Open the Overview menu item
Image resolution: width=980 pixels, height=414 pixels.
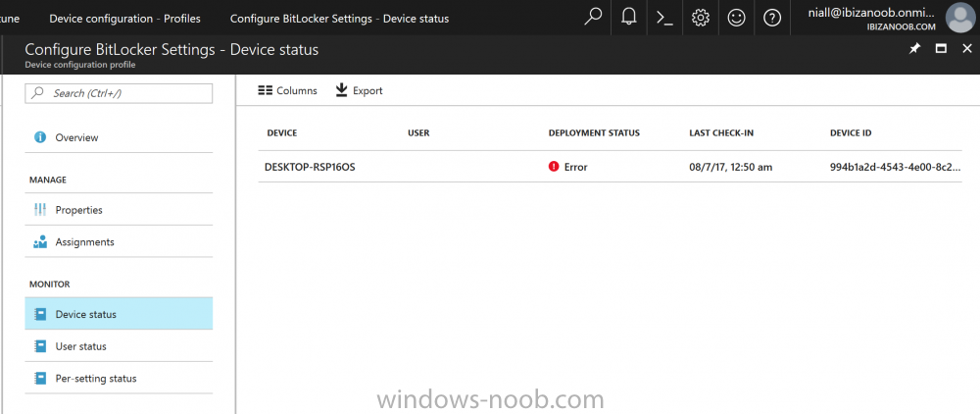pos(119,137)
